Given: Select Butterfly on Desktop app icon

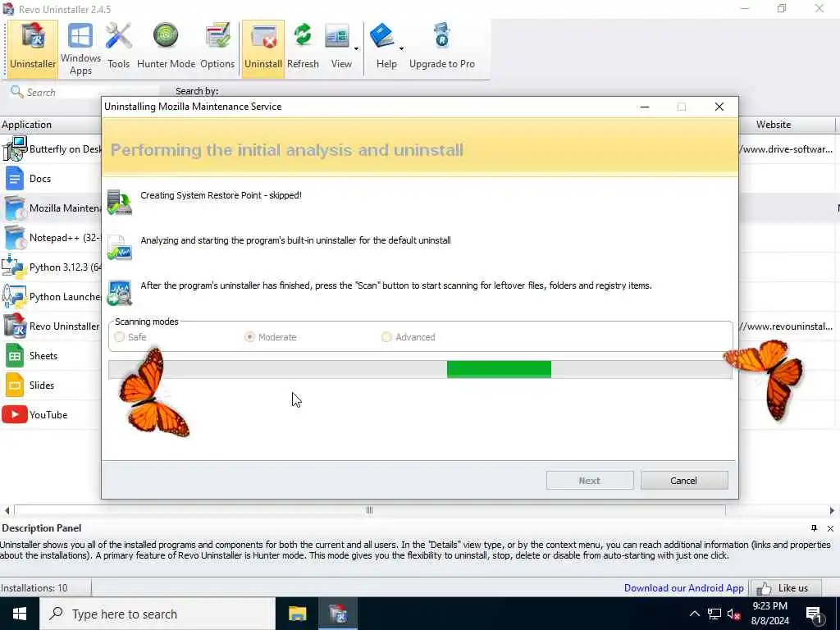Looking at the screenshot, I should pyautogui.click(x=14, y=149).
